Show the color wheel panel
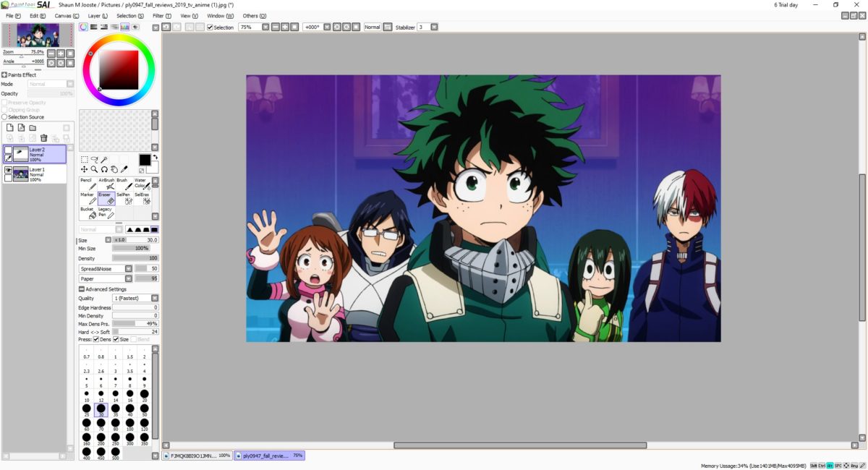Screen dimensions: 868x470 coord(84,27)
